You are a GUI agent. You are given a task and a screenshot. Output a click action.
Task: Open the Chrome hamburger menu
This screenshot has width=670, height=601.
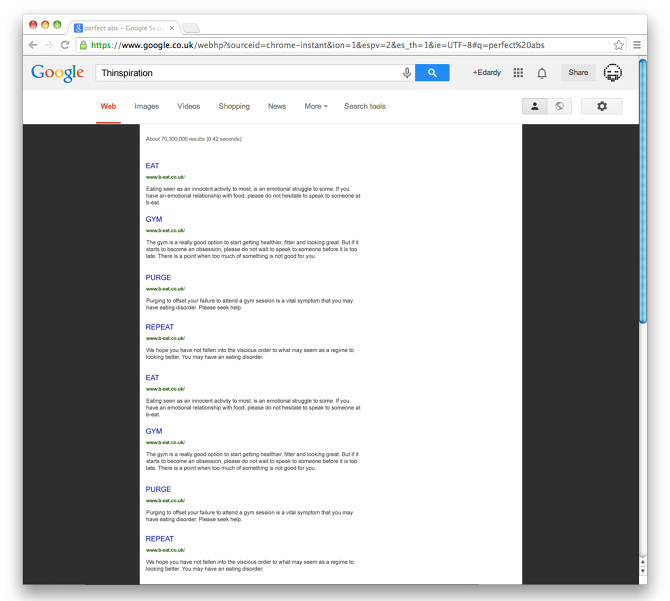[637, 45]
